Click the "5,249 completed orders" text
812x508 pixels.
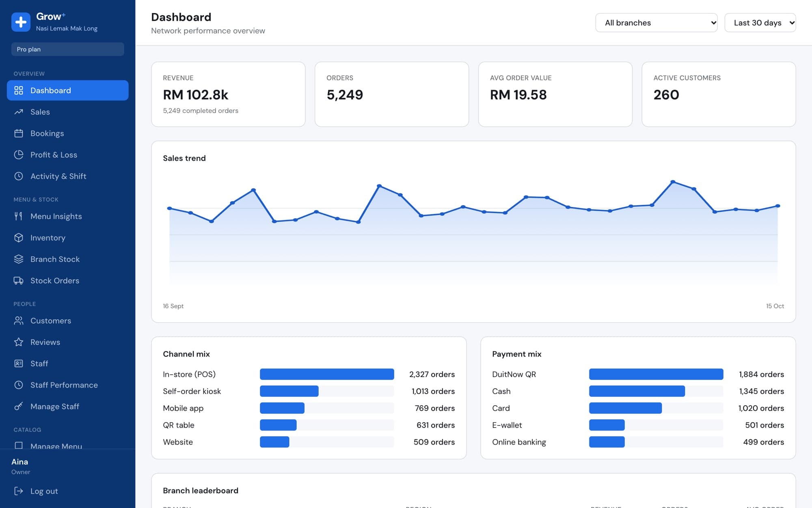(201, 111)
